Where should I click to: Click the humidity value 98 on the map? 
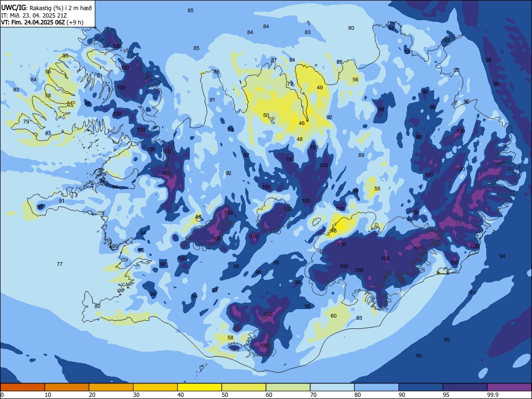[425, 92]
